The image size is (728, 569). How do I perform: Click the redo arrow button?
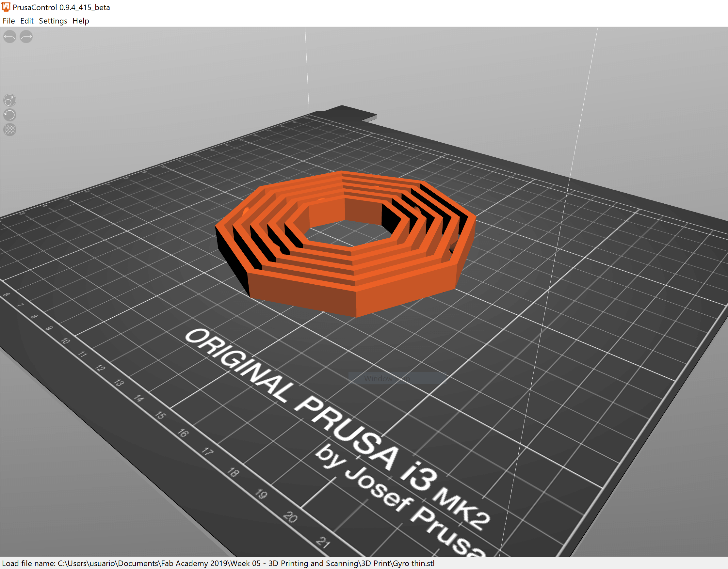[x=26, y=37]
